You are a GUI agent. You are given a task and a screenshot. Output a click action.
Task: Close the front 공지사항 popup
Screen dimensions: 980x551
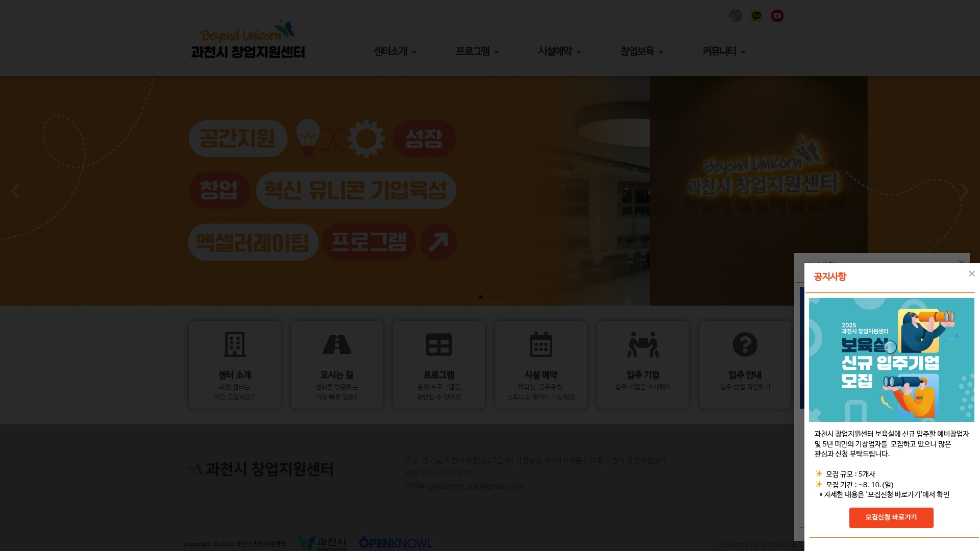tap(972, 274)
